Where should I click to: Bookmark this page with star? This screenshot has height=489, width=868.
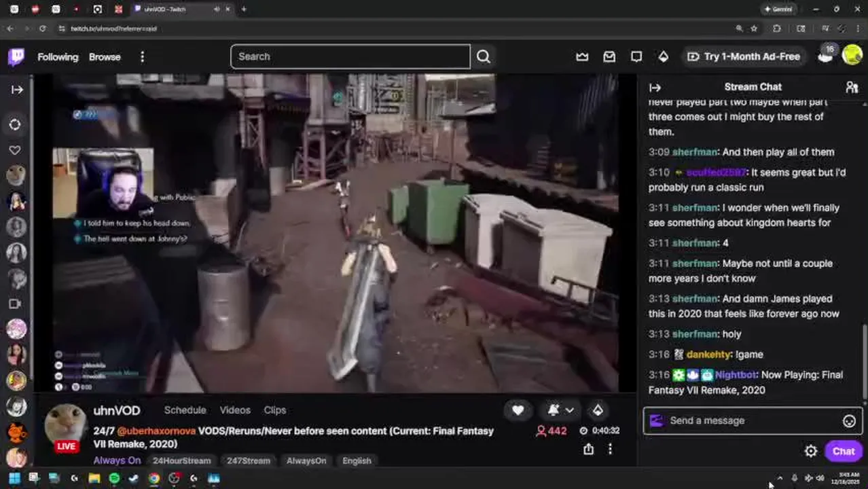[x=754, y=29]
